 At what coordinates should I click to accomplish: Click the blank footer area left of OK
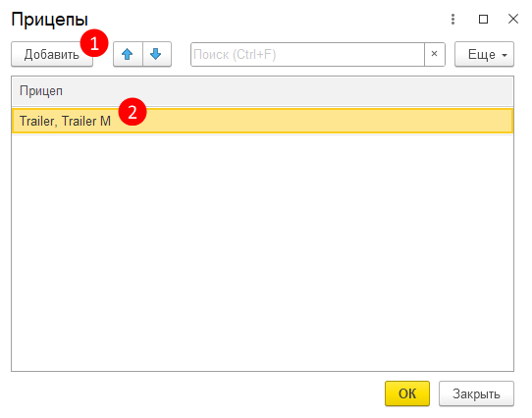196,393
